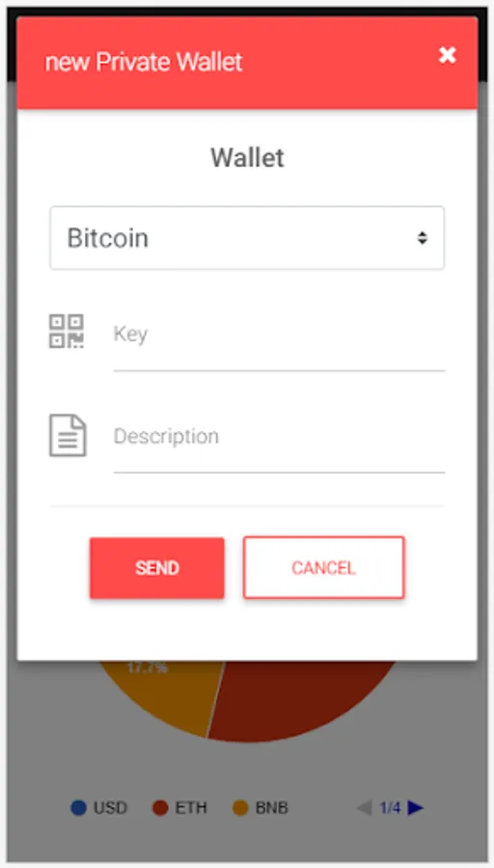The image size is (494, 868).
Task: Go to previous legend page arrow
Action: [365, 808]
